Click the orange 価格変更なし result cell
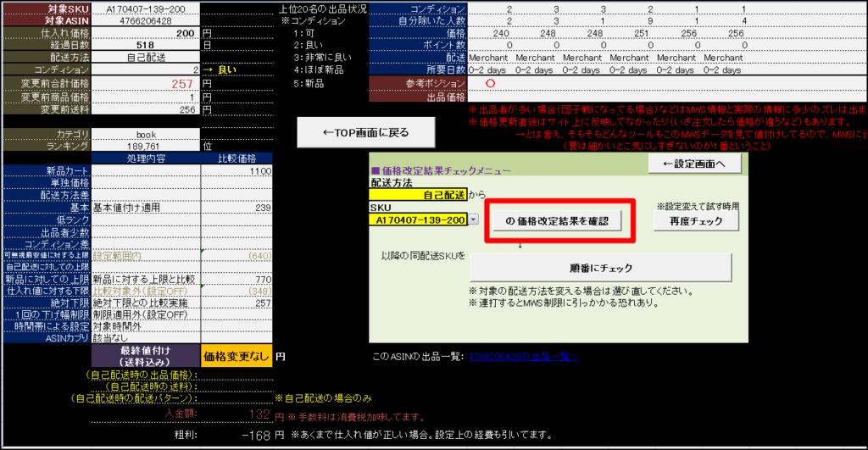This screenshot has width=868, height=450. click(236, 357)
